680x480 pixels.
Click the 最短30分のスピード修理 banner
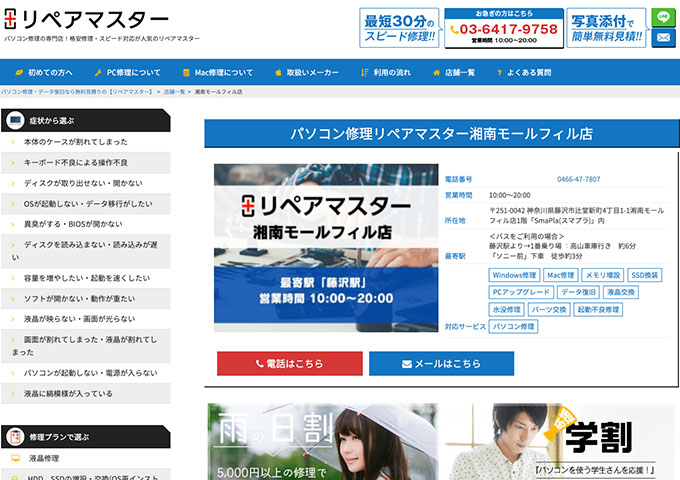[399, 28]
